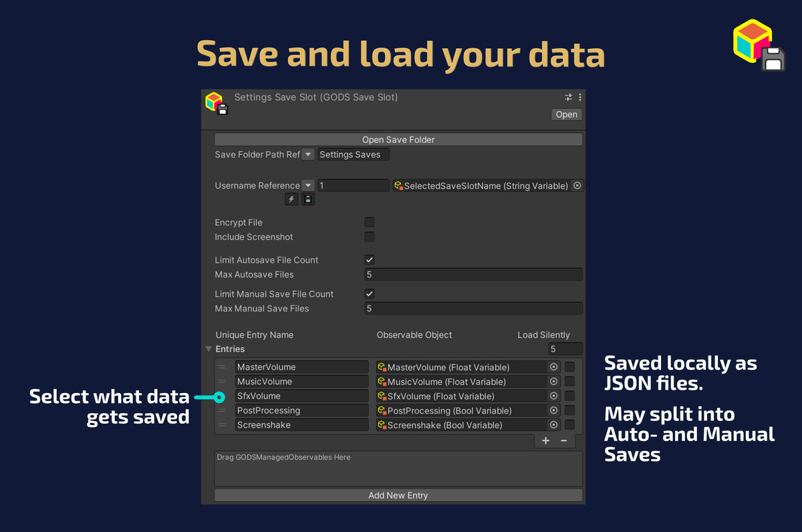Enable the Encrypt File checkbox
The image size is (802, 532).
[x=370, y=223]
